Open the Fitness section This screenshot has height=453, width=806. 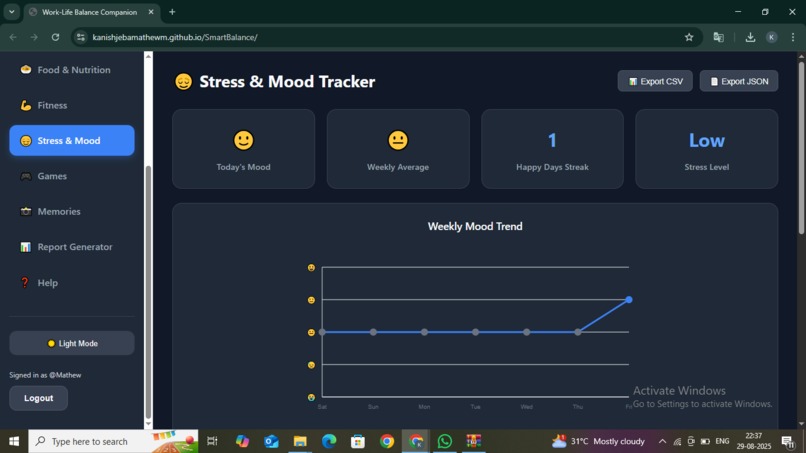(x=71, y=105)
